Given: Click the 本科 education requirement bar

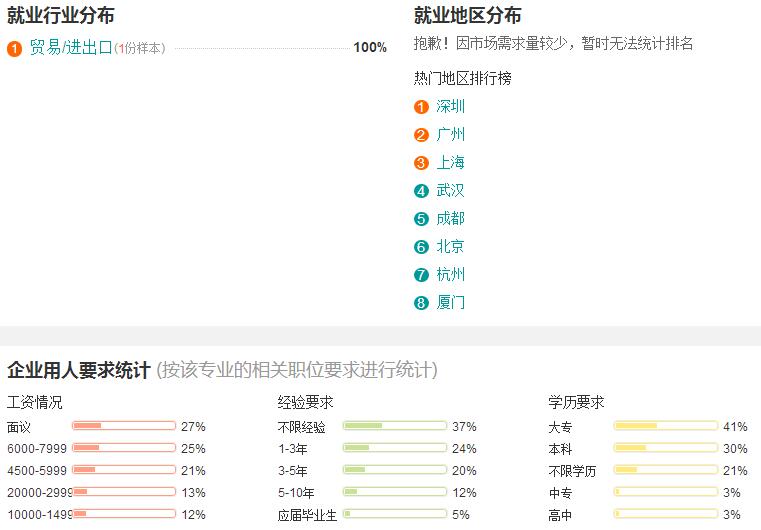Looking at the screenshot, I should pyautogui.click(x=665, y=447).
